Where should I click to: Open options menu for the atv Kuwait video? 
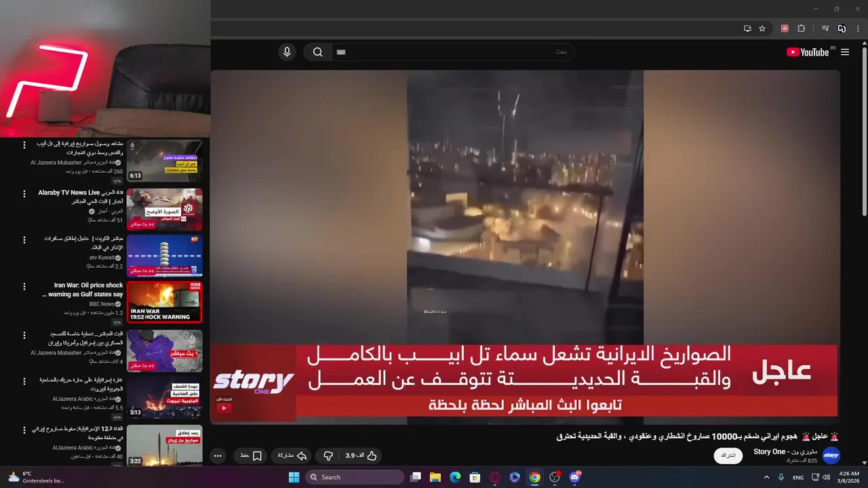tap(24, 240)
